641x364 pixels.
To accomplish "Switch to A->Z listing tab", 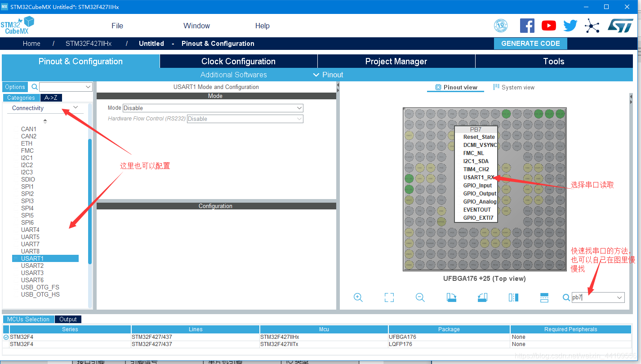I will [51, 98].
